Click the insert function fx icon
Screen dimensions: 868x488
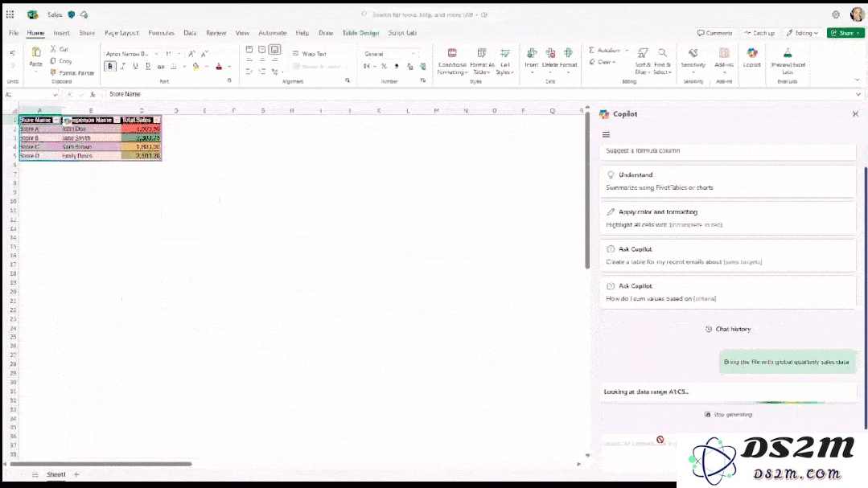coord(93,95)
